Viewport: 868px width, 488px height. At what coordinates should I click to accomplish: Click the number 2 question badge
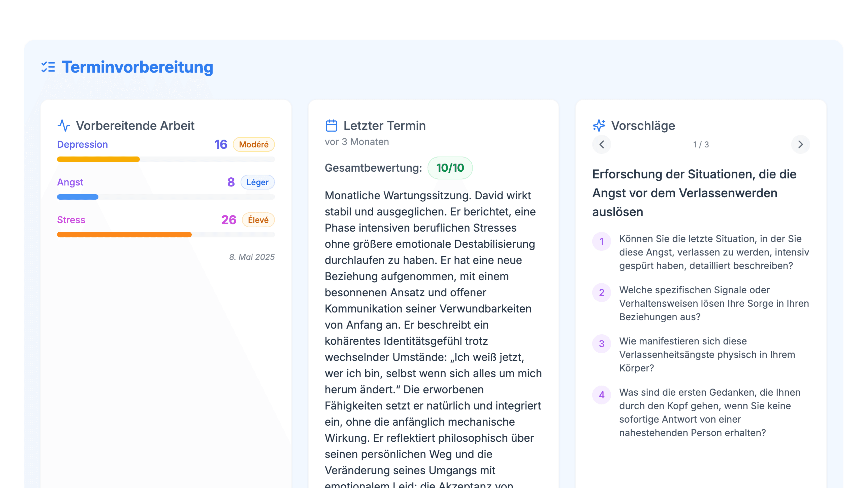point(602,293)
